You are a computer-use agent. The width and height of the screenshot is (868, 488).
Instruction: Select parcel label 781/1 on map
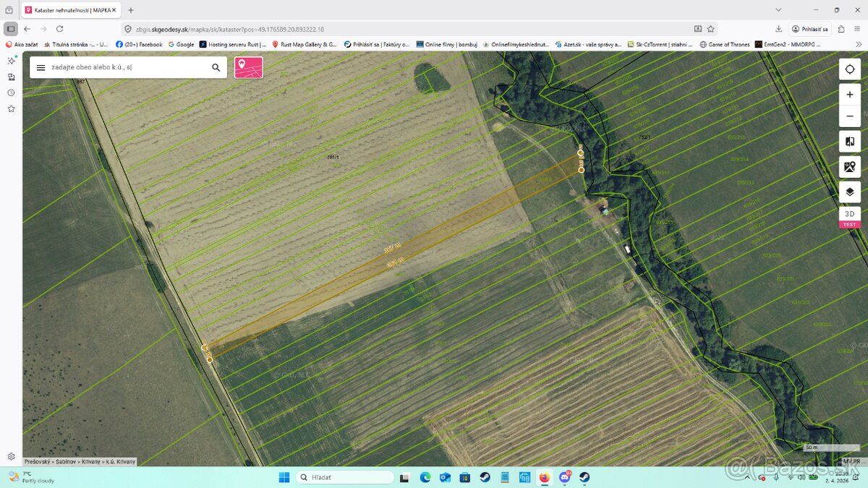333,157
